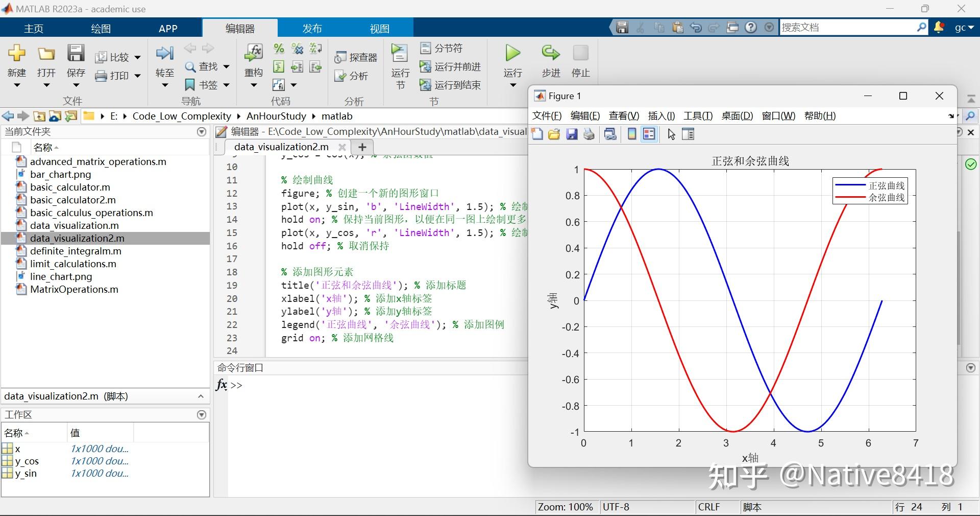Open the gc user account dropdown
The width and height of the screenshot is (980, 516).
(x=964, y=28)
